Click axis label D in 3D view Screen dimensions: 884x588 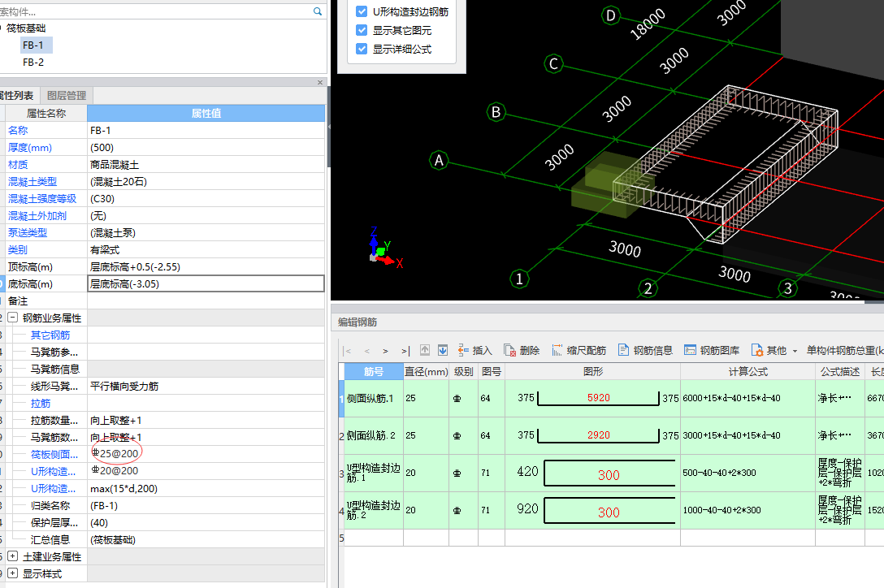(610, 15)
